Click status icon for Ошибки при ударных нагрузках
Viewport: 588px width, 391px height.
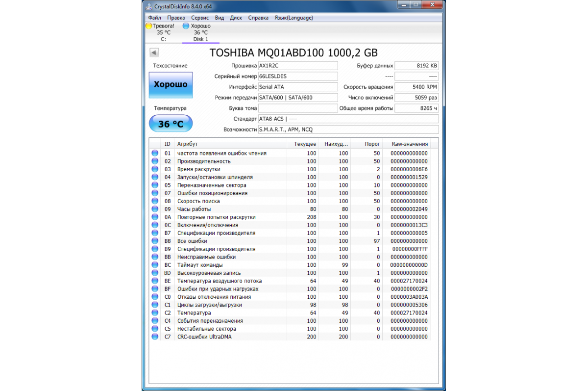pos(155,289)
